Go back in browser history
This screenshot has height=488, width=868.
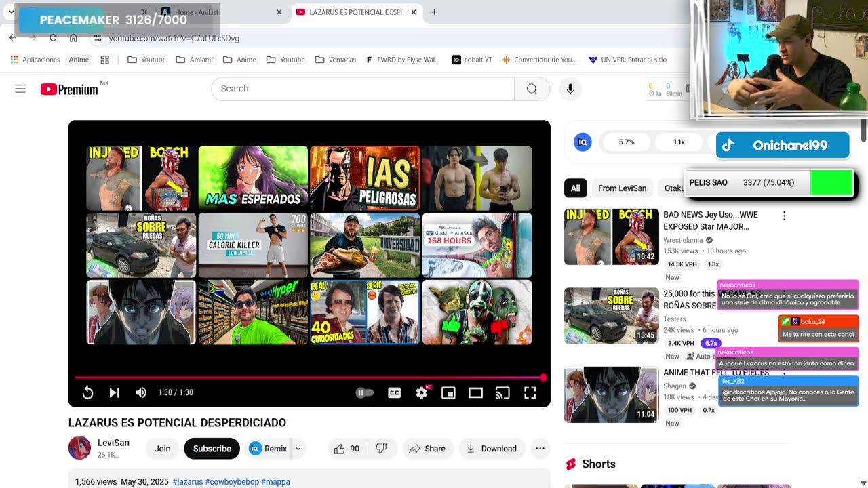pos(13,38)
